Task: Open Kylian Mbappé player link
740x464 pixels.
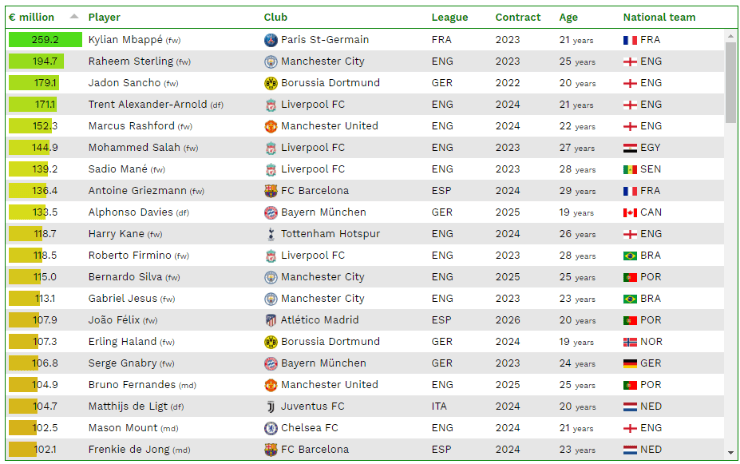Action: (x=124, y=40)
